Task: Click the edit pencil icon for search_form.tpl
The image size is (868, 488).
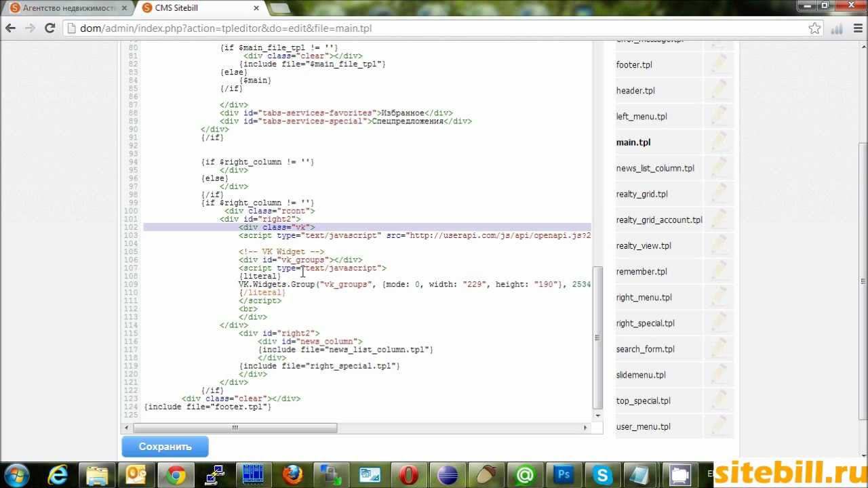Action: point(719,349)
